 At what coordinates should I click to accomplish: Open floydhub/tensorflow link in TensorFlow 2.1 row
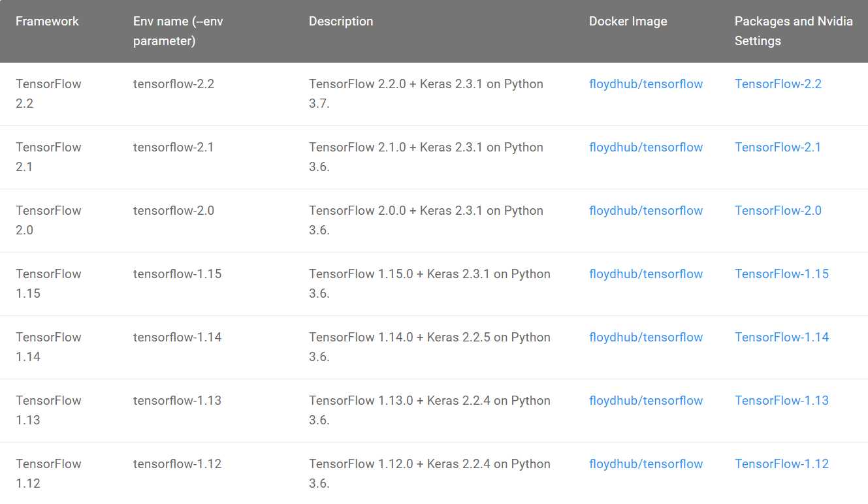pos(646,148)
